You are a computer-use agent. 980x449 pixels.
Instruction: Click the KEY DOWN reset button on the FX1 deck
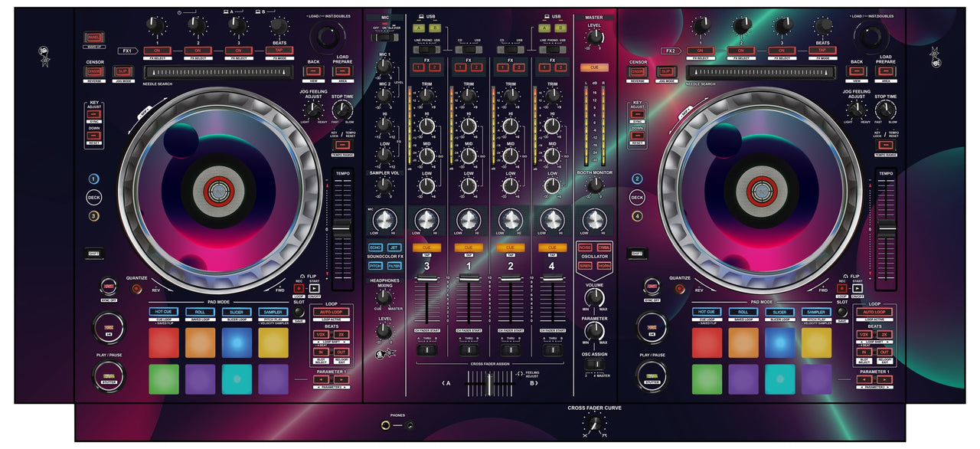[95, 136]
